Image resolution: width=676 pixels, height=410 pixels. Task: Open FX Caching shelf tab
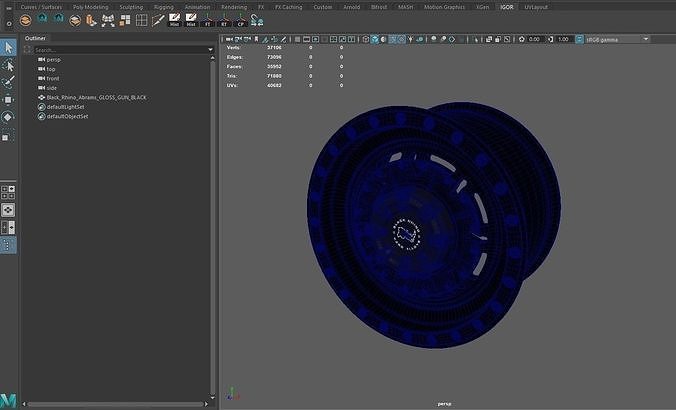coord(288,7)
